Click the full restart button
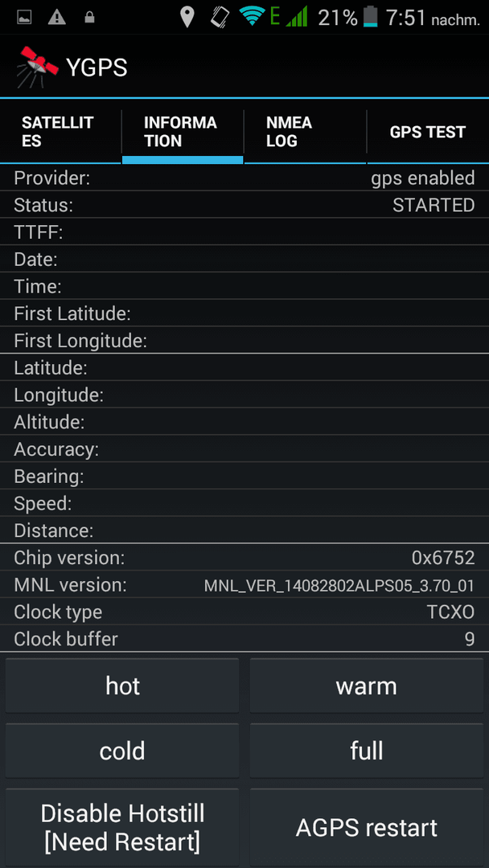Screen dimensions: 489x868 coord(367,751)
